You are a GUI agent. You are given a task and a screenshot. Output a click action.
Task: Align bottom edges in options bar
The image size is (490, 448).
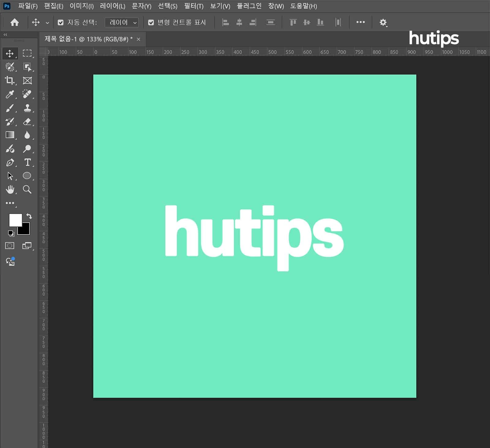(320, 22)
